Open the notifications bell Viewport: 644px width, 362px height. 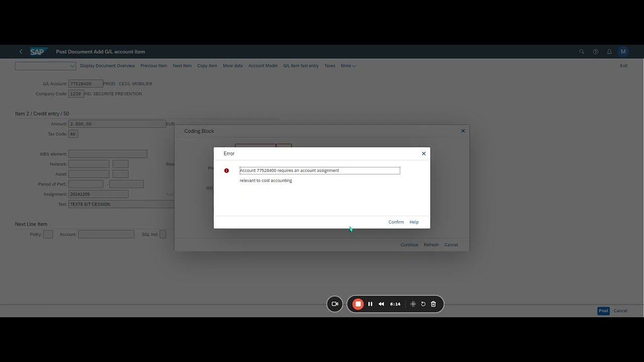pyautogui.click(x=609, y=52)
